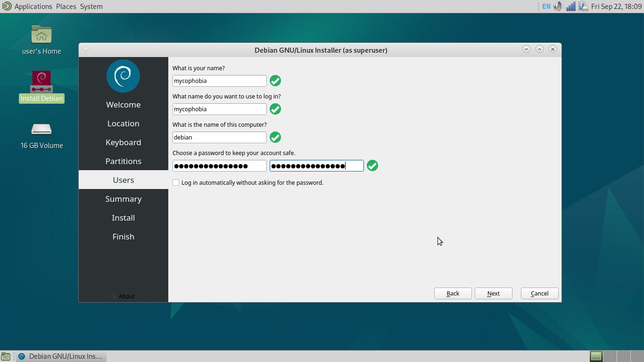Click the computer name field containing debian
Viewport: 644px width, 362px height.
point(220,137)
